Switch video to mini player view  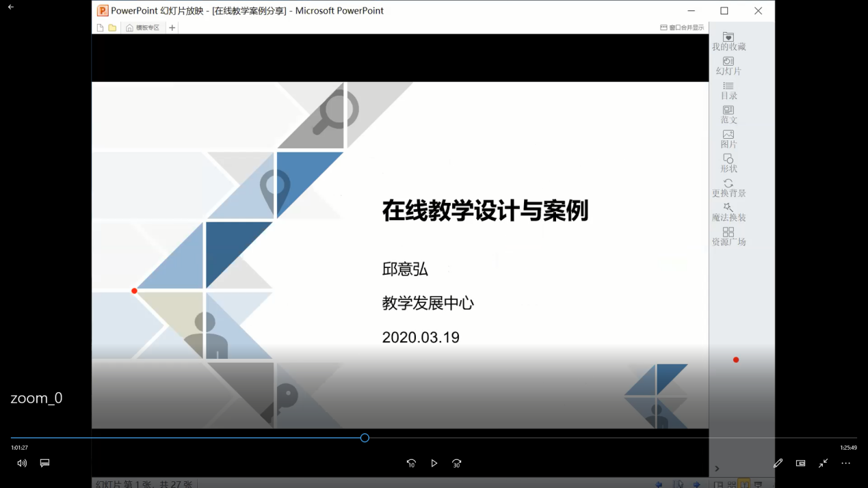(x=800, y=463)
